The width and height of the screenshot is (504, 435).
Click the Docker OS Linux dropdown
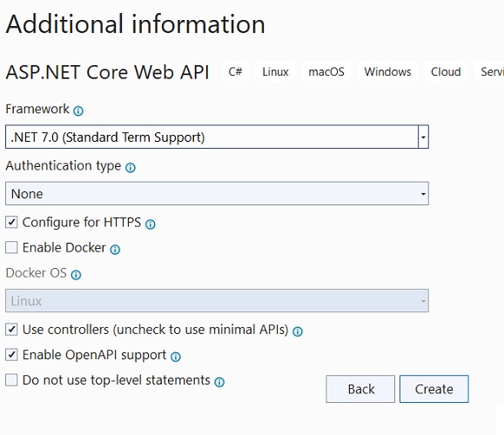pos(217,301)
